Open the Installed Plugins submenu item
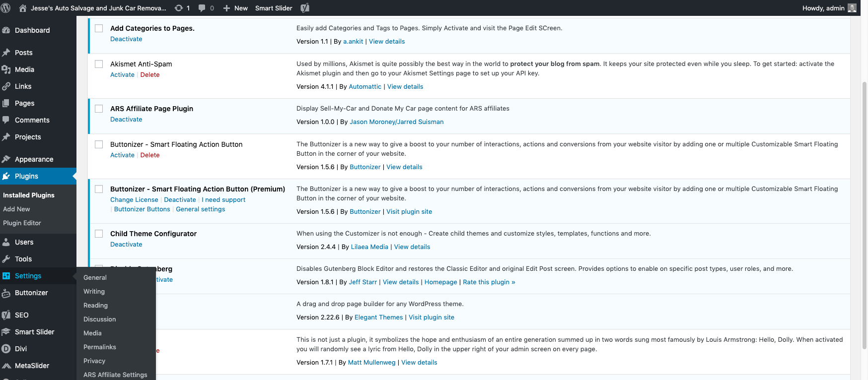The width and height of the screenshot is (868, 380). [x=29, y=195]
